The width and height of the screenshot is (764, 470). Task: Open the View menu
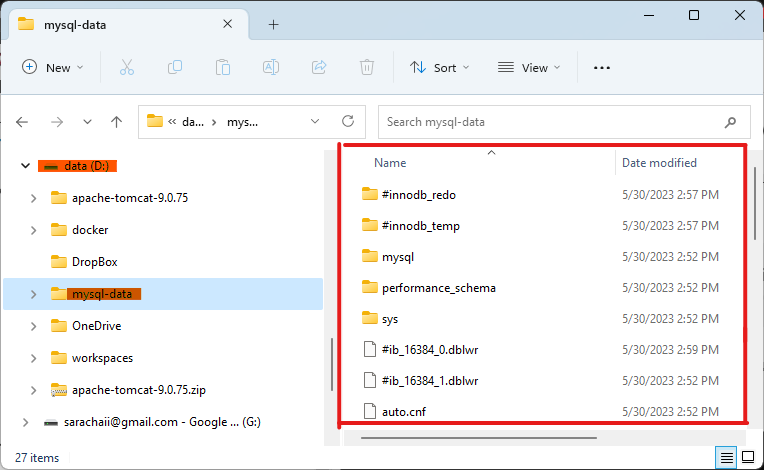[x=528, y=67]
